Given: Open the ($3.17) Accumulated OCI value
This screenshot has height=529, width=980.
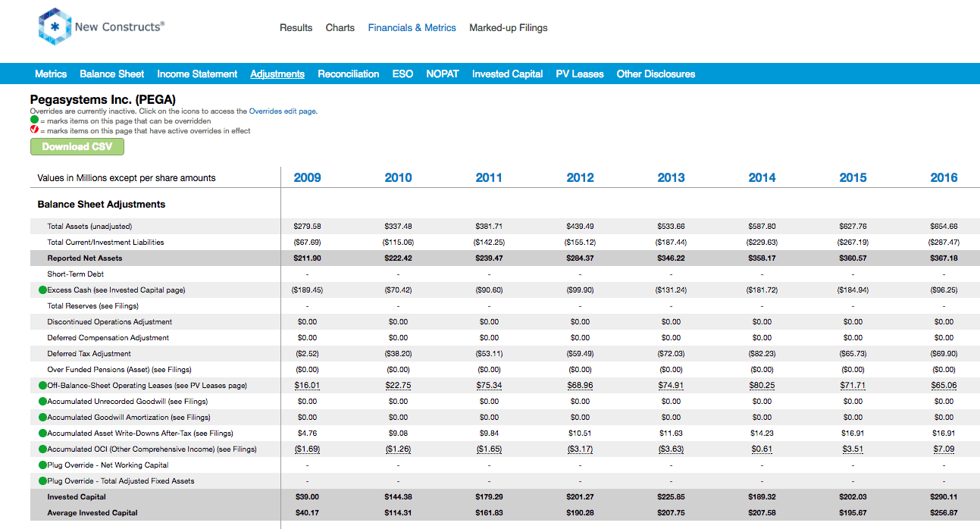Looking at the screenshot, I should (580, 449).
